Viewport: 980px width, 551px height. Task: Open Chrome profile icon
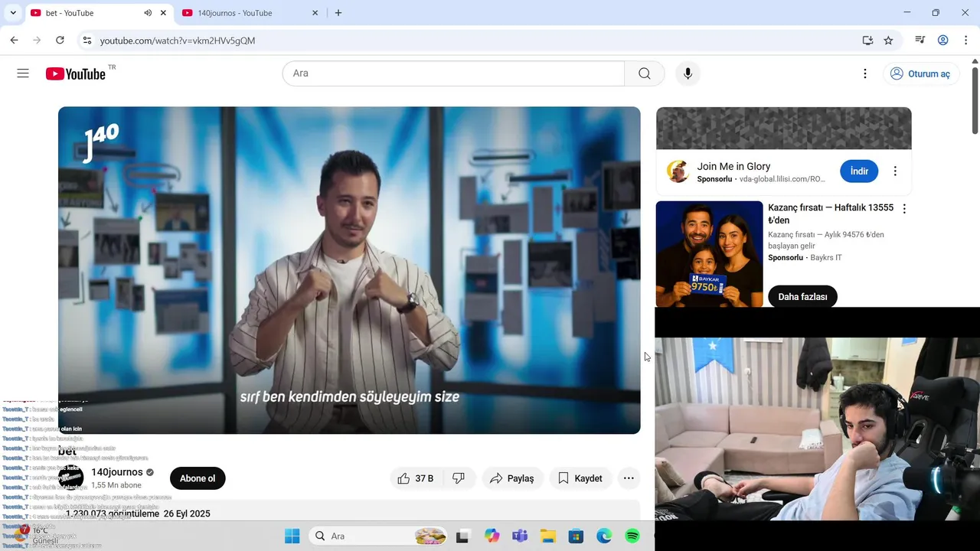pyautogui.click(x=943, y=40)
